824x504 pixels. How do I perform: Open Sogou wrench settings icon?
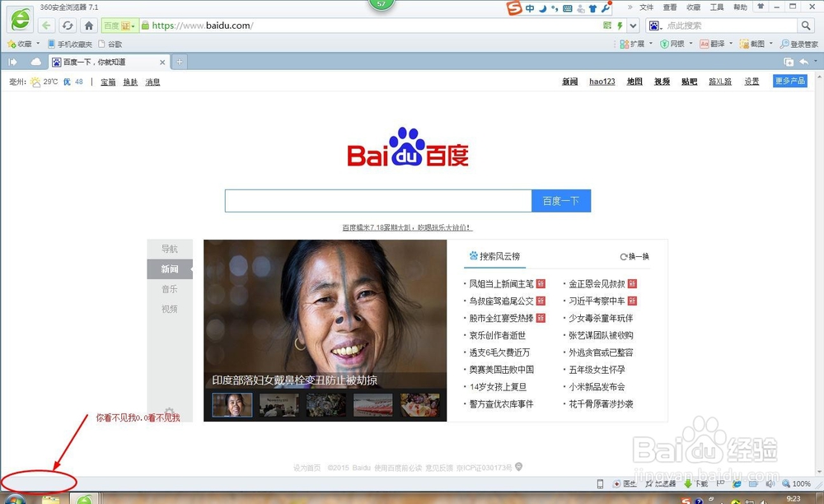click(606, 8)
